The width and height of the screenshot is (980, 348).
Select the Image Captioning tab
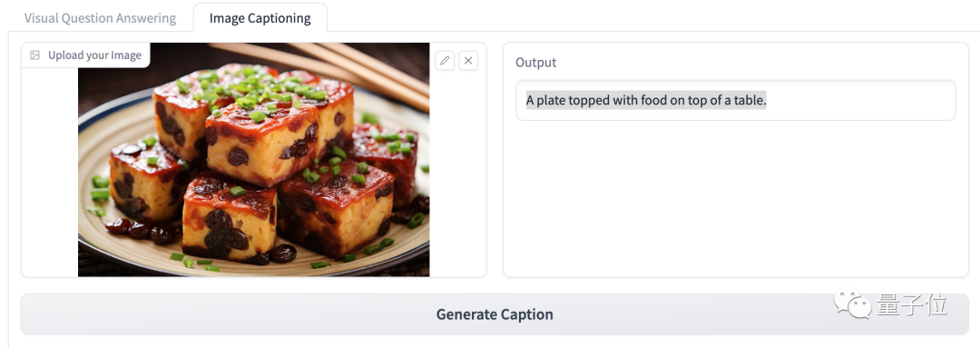(x=260, y=18)
